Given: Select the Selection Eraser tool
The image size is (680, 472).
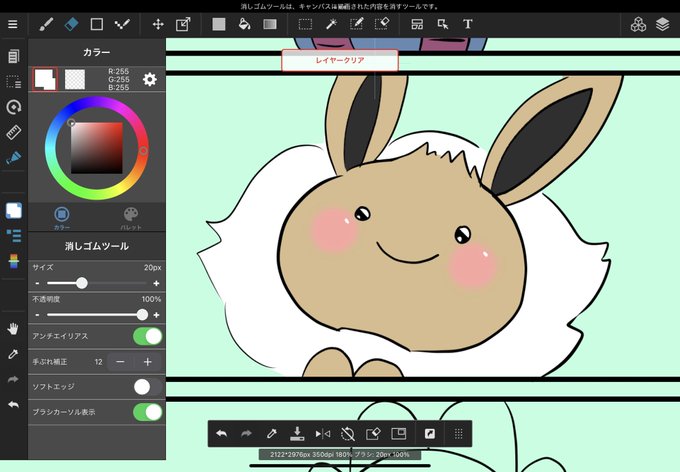Looking at the screenshot, I should [x=382, y=24].
